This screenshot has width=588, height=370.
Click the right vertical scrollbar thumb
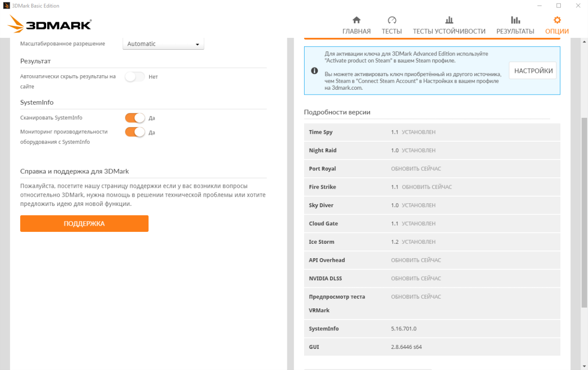[x=584, y=212]
